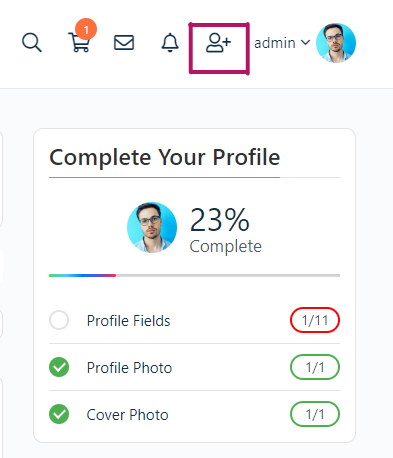393x458 pixels.
Task: Open the messages envelope icon
Action: [124, 43]
